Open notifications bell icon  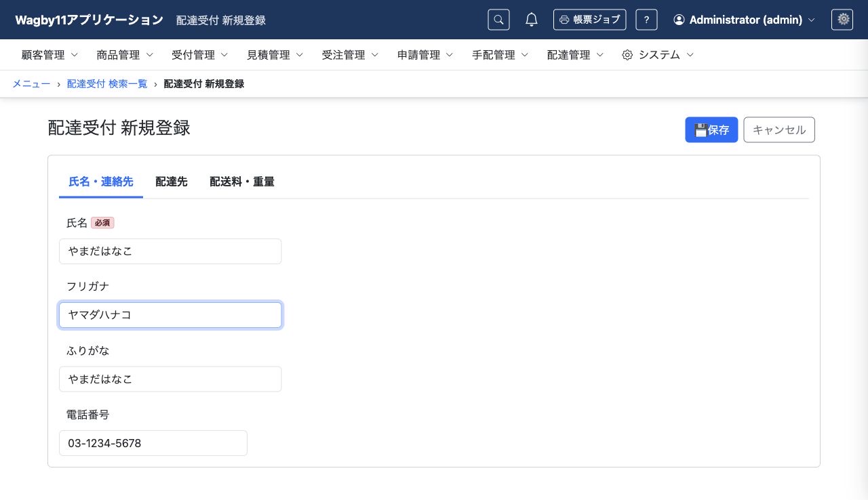[x=532, y=20]
